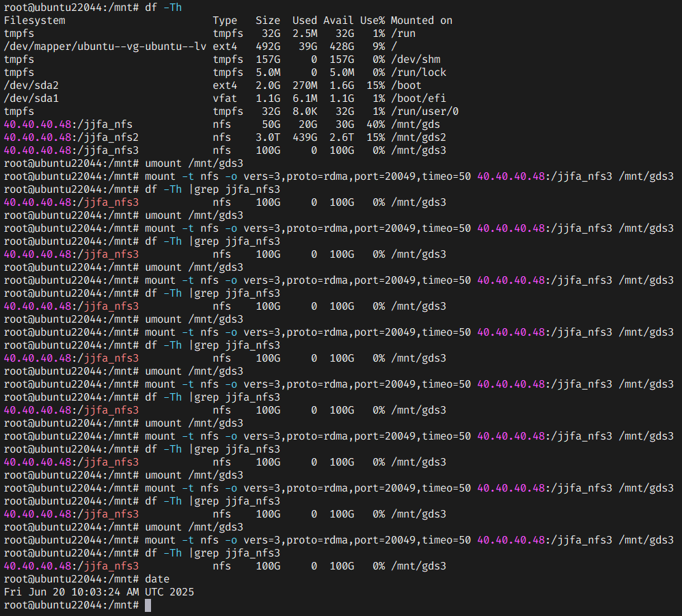
Task: Click the 40% usage value for /mnt/gds
Action: click(375, 124)
